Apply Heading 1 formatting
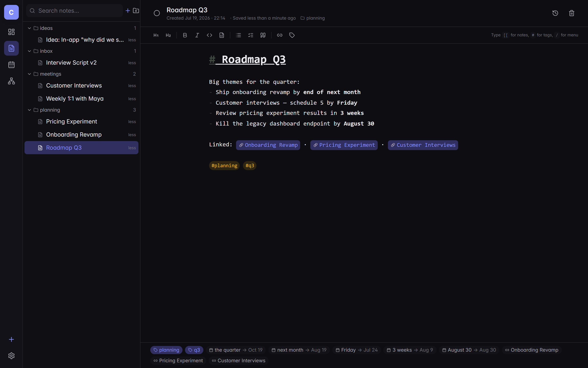Viewport: 588px width, 368px height. click(x=156, y=35)
